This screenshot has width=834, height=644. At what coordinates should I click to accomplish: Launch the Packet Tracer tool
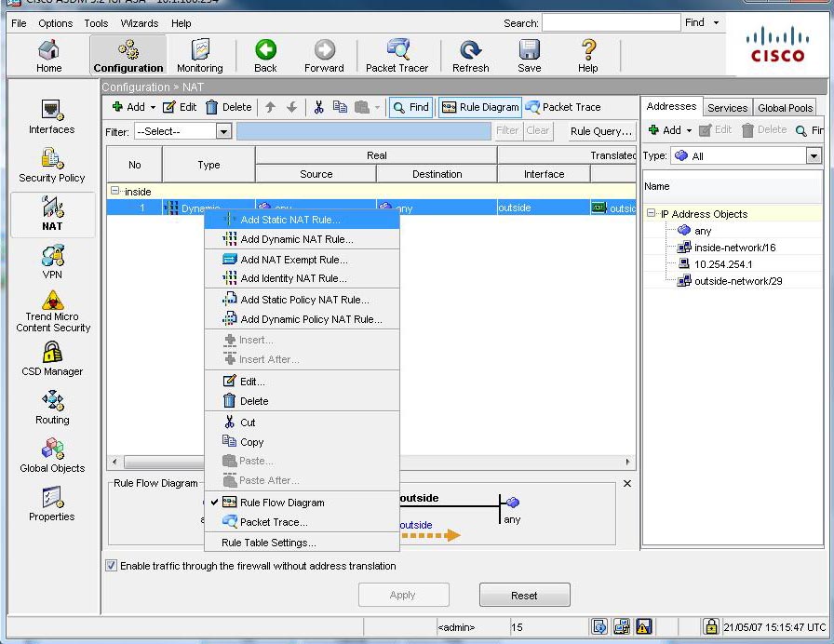(x=397, y=56)
